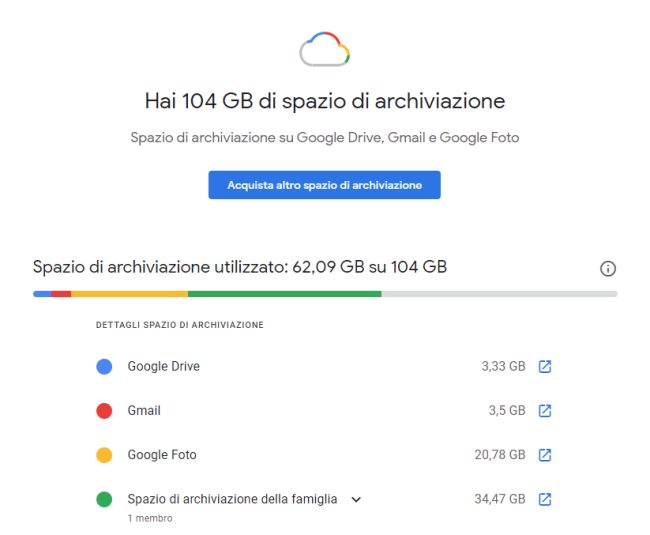Open family storage external link icon

[545, 499]
